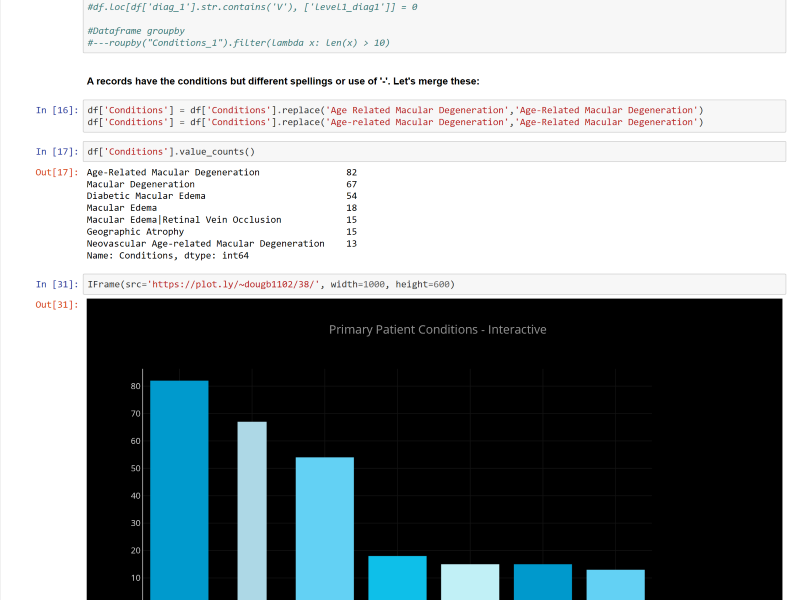Click the tallest bar in the chart
Screen dimensions: 800x600
pyautogui.click(x=179, y=488)
